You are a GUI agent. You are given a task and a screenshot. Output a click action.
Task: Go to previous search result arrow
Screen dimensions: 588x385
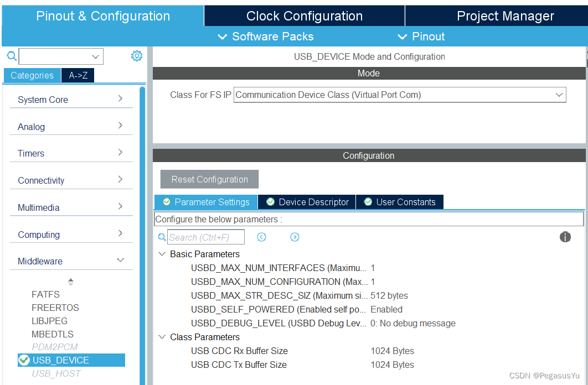pos(261,237)
